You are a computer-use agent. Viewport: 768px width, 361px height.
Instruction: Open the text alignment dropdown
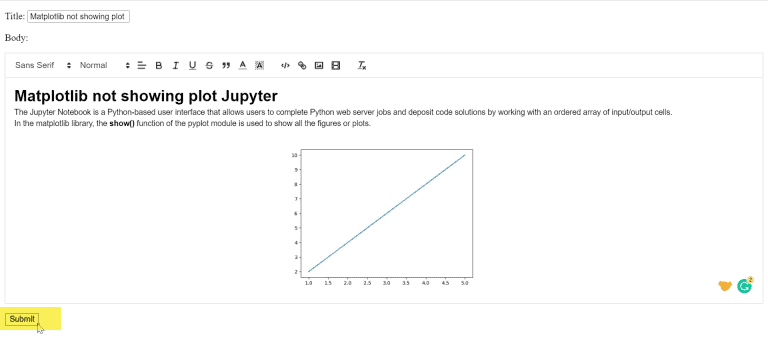pos(142,66)
